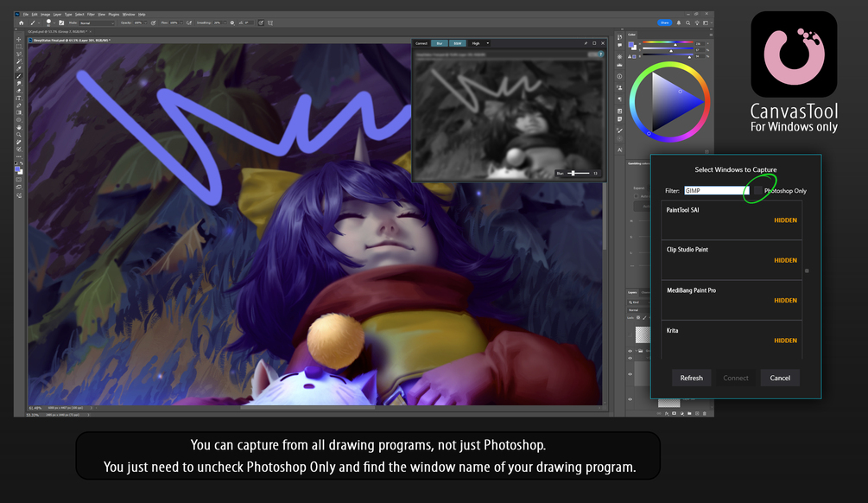Toggle the Blur button in CanvasTool
Image resolution: width=868 pixels, height=503 pixels.
tap(440, 43)
